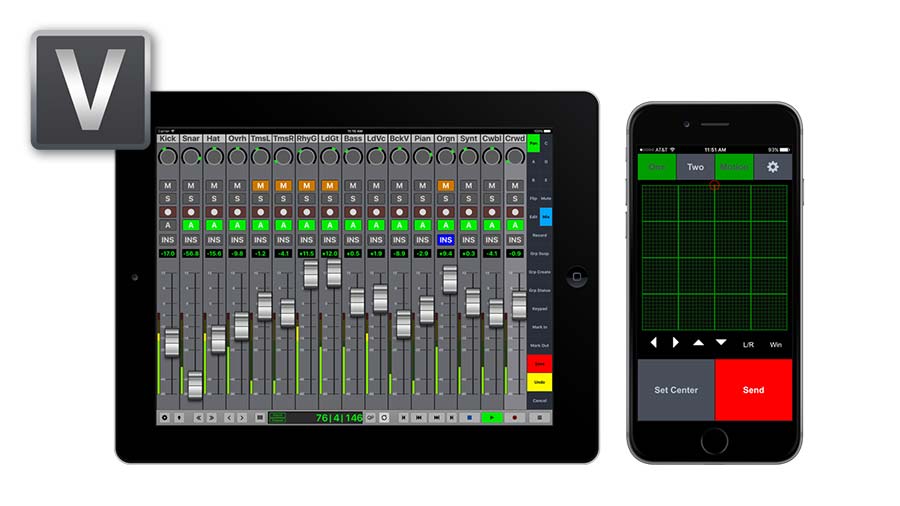Open the highlighted INS on Orgn channel
Screen dimensions: 900x506
click(x=445, y=240)
